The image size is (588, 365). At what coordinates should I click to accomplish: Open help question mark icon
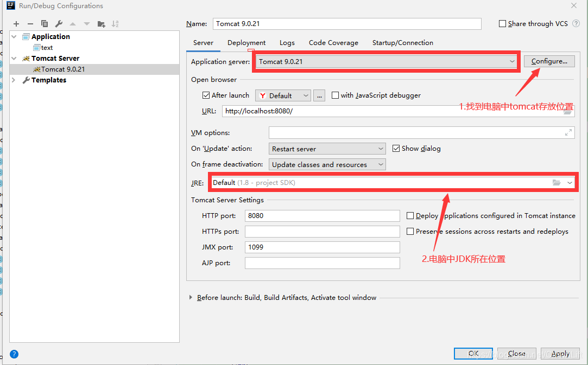[14, 354]
